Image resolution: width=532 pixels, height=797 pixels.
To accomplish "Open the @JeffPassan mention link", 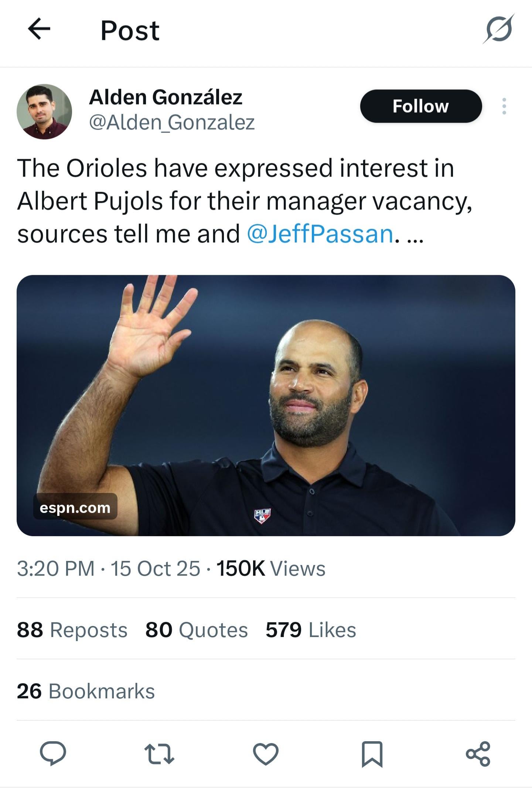I will 320,234.
